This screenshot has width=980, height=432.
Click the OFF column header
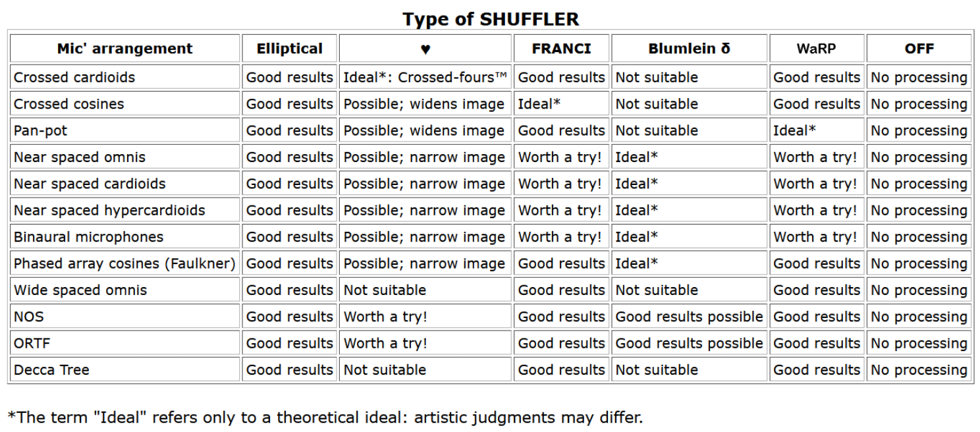click(919, 49)
